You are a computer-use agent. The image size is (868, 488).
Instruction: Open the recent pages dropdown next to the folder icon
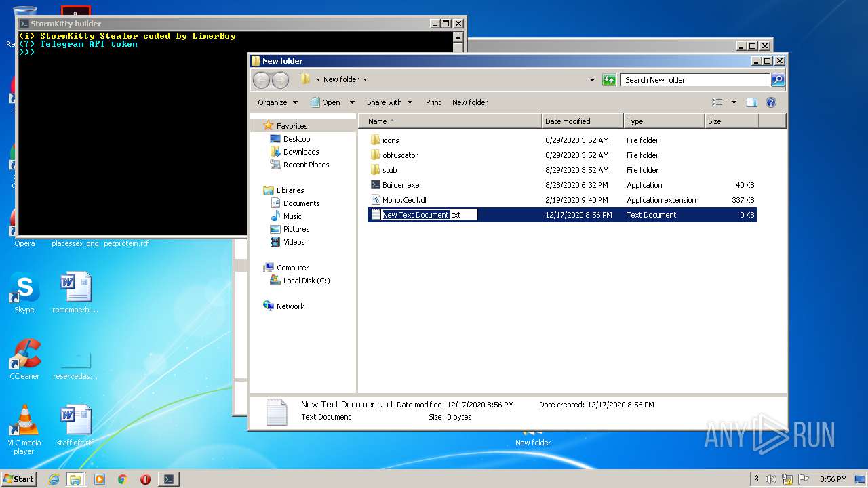(x=318, y=80)
